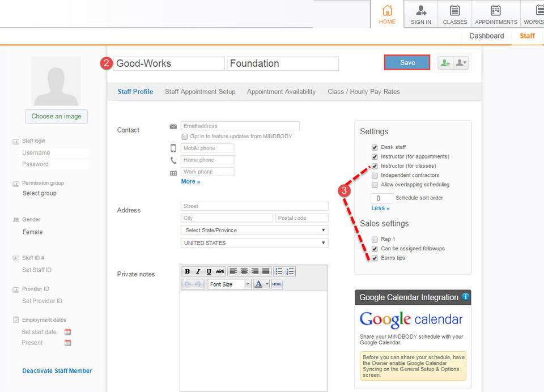Click the Choose an image button
The image size is (544, 392).
56,116
